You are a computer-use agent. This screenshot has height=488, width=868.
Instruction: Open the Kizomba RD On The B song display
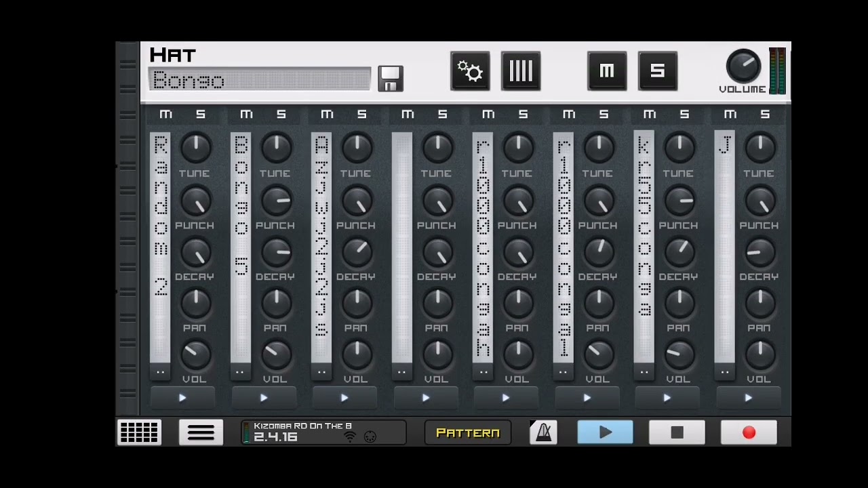pyautogui.click(x=323, y=432)
